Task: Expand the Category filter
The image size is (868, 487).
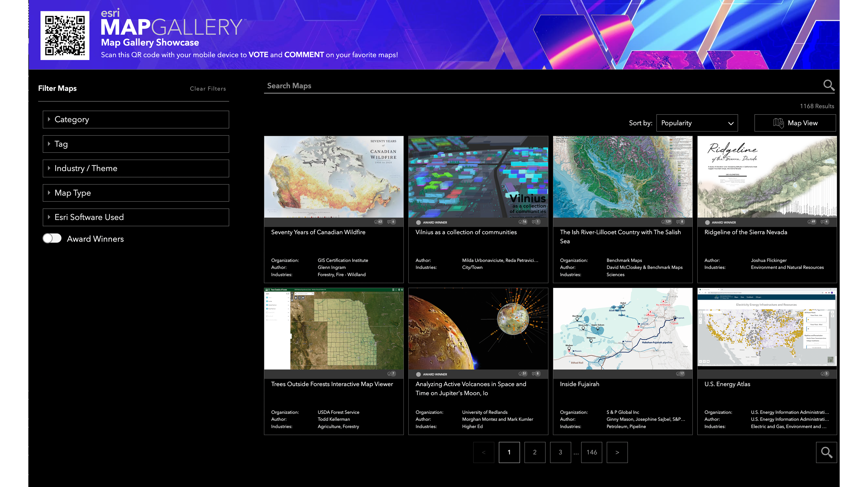Action: tap(136, 119)
